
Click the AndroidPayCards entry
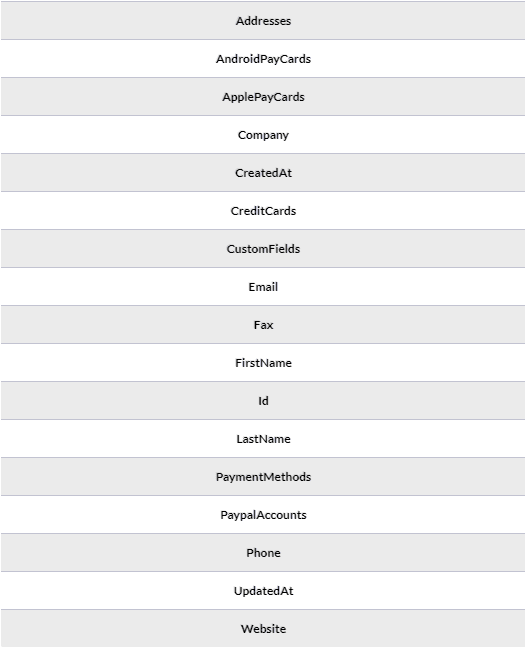point(262,59)
